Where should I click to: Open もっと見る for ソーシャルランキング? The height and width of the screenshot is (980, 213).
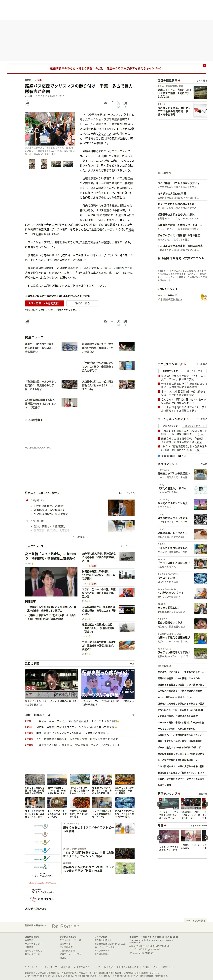pos(202,419)
